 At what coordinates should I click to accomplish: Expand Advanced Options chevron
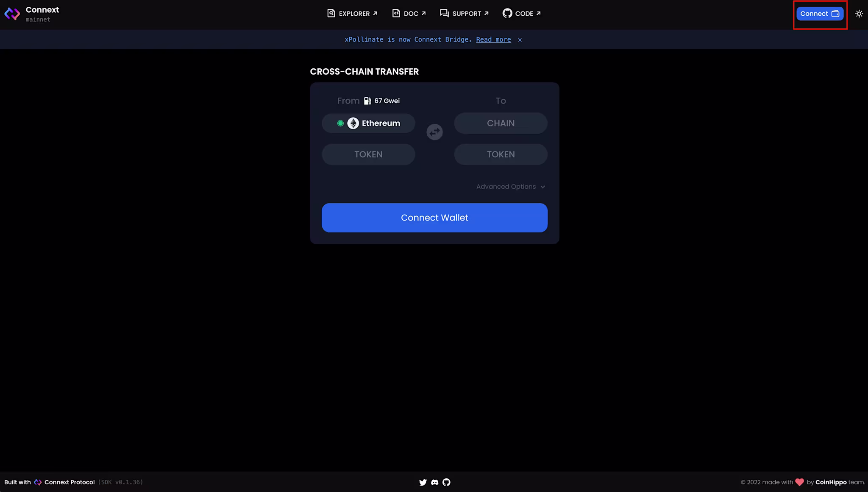[x=542, y=187]
